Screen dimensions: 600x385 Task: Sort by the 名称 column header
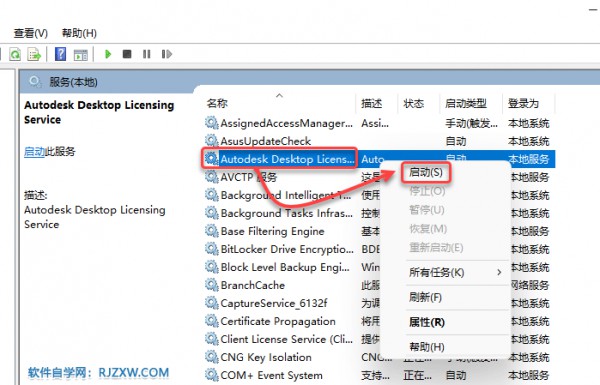[x=217, y=103]
